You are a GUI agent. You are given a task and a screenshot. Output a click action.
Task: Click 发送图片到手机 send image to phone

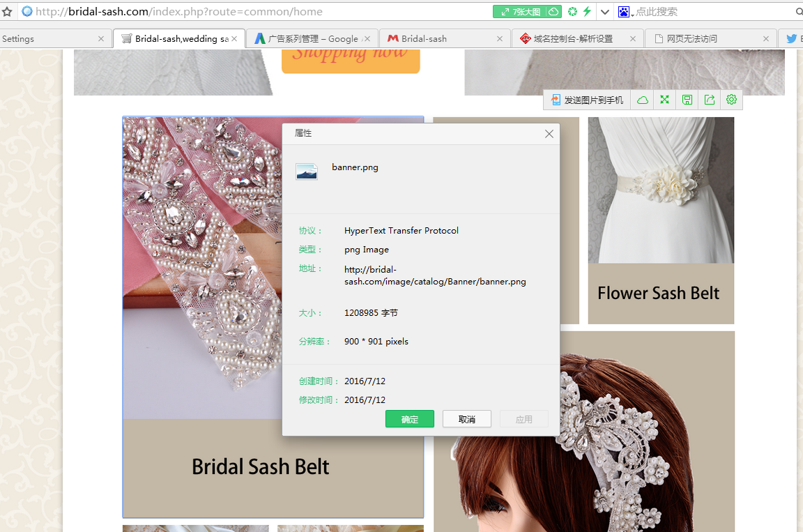[587, 100]
